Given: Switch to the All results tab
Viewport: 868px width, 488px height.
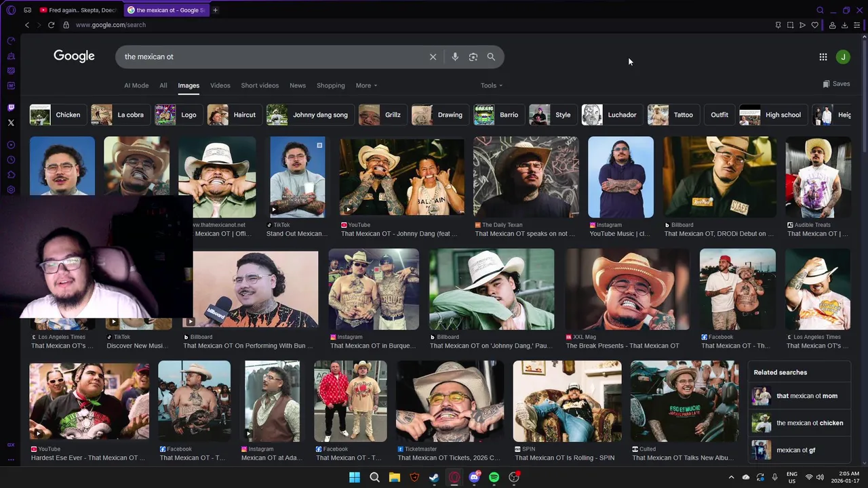Looking at the screenshot, I should (x=163, y=85).
